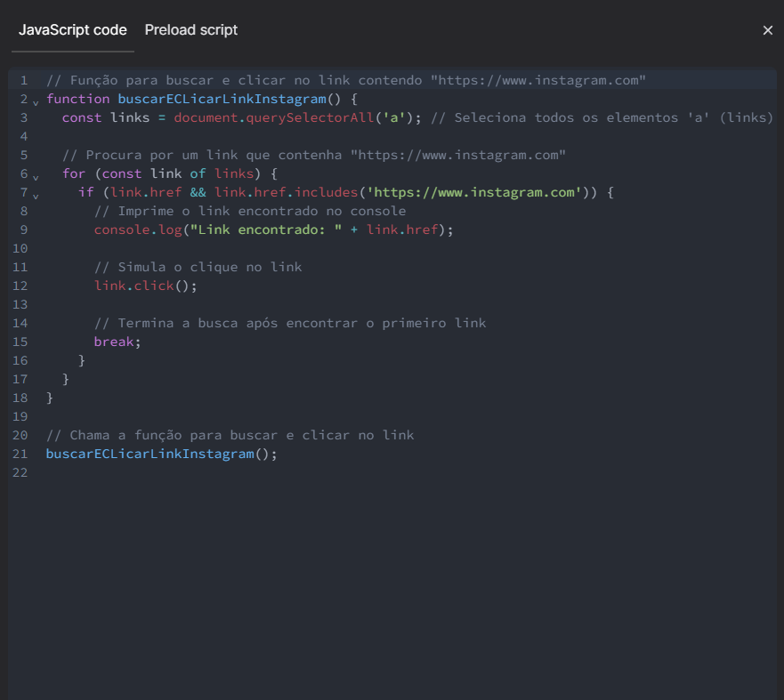Click line number 21 in the gutter
Image resolution: width=784 pixels, height=700 pixels.
coord(20,454)
